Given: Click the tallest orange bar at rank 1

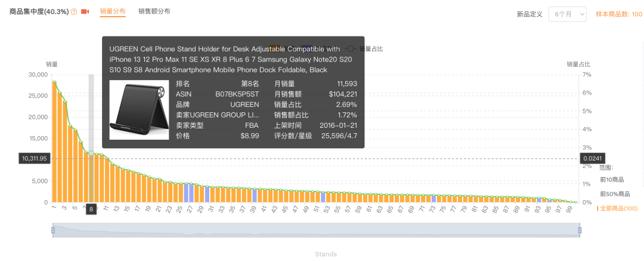Looking at the screenshot, I should coord(54,142).
